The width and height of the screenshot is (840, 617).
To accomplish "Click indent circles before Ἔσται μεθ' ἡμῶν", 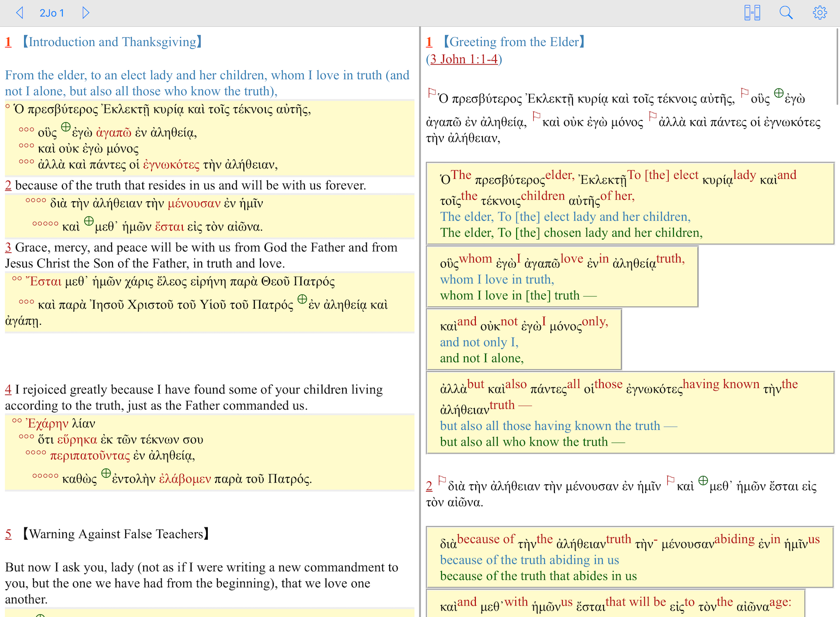I will (17, 279).
